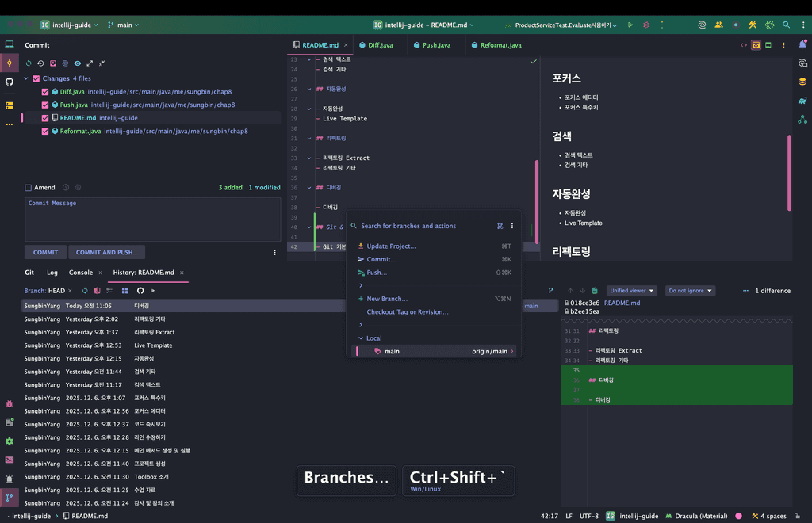
Task: Collapse the Local branches group
Action: [x=361, y=338]
